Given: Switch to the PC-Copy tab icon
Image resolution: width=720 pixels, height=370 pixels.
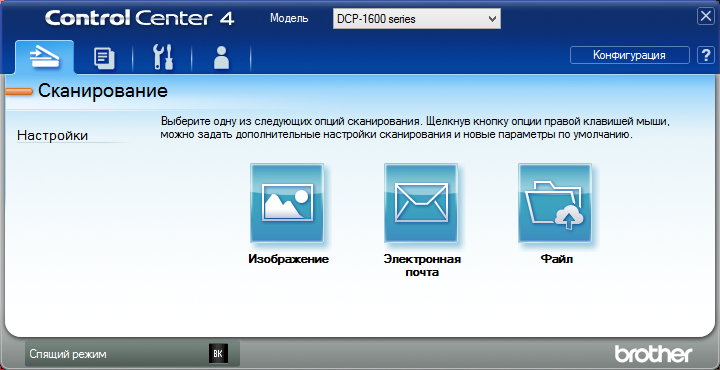Looking at the screenshot, I should [x=104, y=58].
